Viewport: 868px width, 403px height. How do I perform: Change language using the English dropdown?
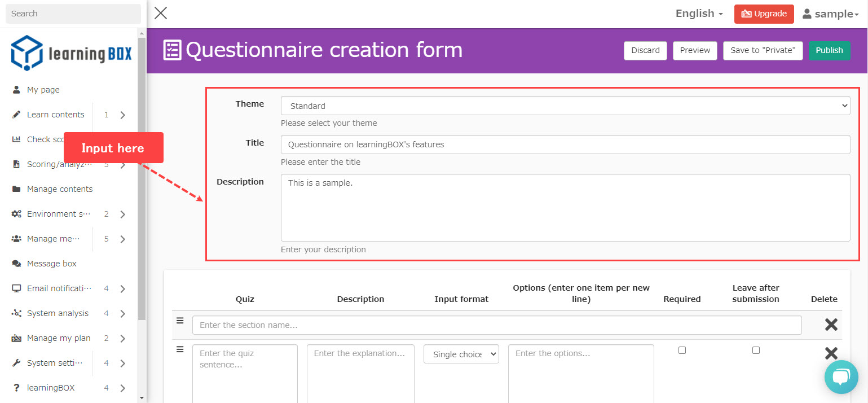(699, 14)
